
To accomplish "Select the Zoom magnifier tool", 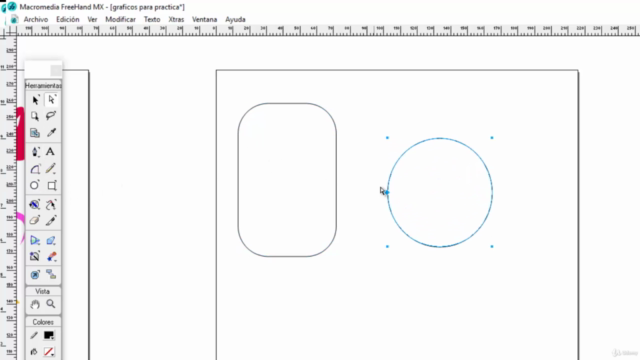I will [x=51, y=304].
